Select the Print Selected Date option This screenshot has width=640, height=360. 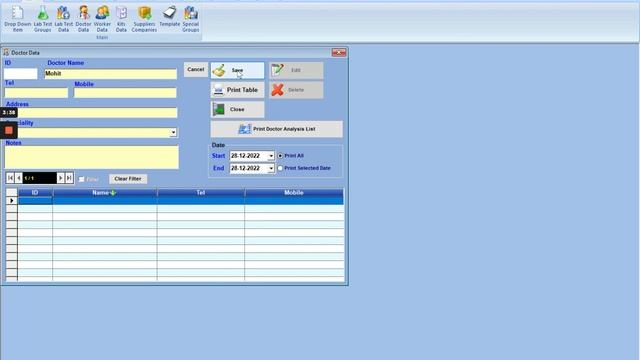tap(280, 168)
